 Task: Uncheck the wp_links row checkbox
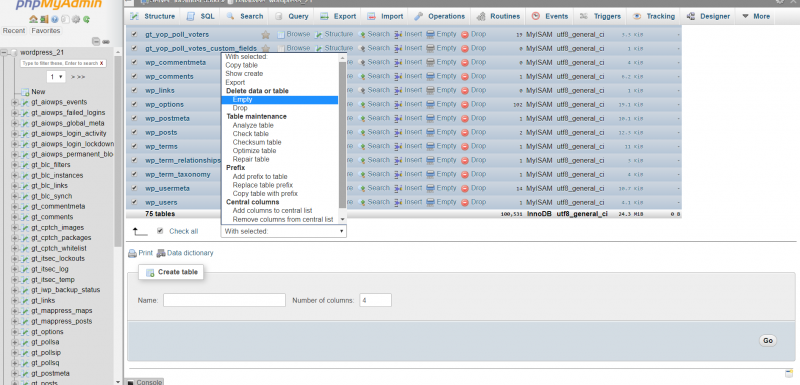[x=134, y=90]
